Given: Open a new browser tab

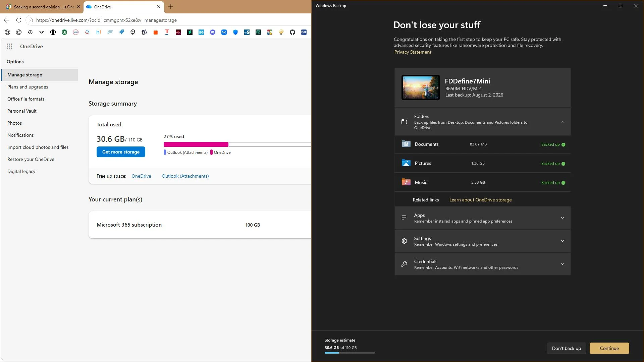Looking at the screenshot, I should [171, 7].
